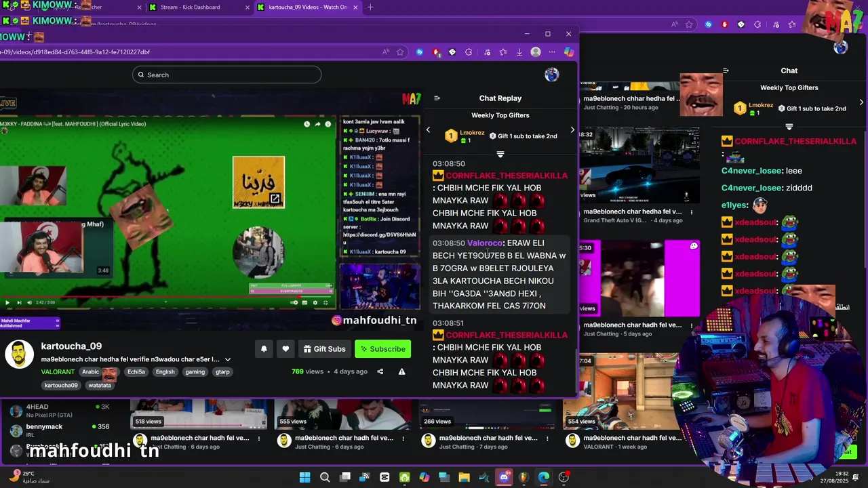Screen dimensions: 868x488
Task: Collapse the Chat Replay panel
Action: pos(437,98)
